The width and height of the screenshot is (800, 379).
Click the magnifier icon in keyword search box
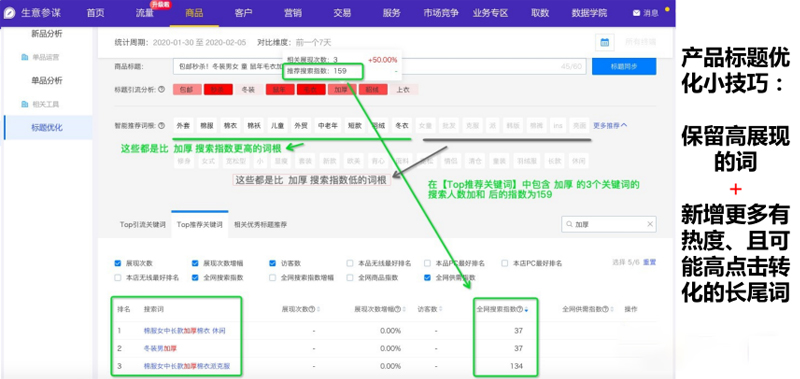[569, 224]
